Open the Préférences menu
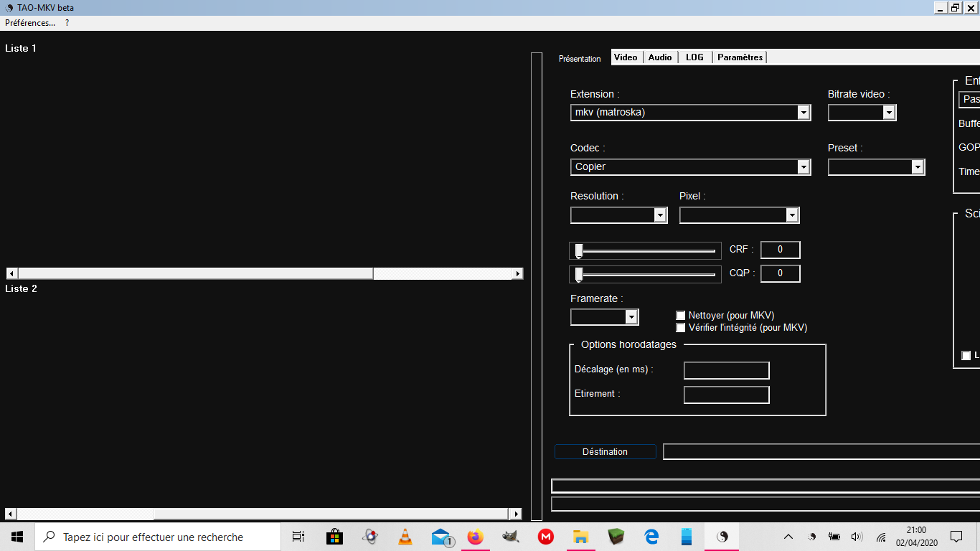The image size is (980, 551). [x=30, y=23]
